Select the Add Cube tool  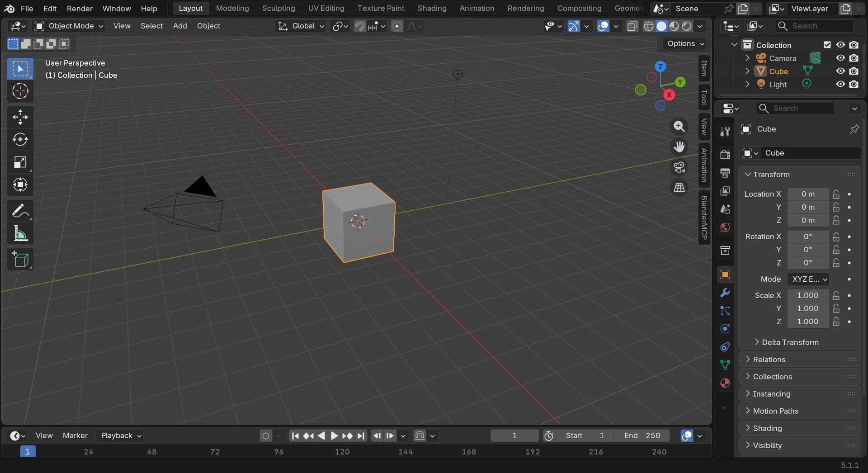(20, 259)
